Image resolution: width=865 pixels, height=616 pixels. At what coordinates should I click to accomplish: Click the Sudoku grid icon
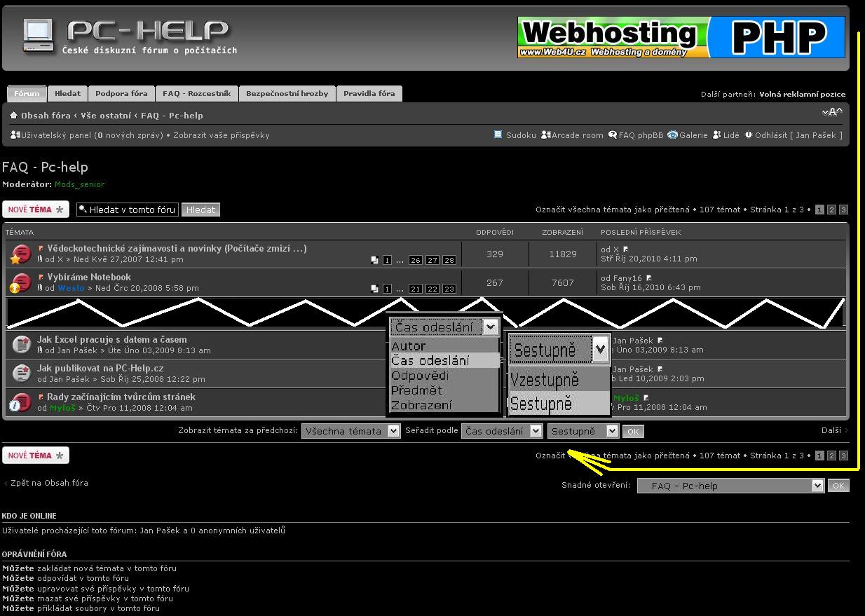click(498, 135)
